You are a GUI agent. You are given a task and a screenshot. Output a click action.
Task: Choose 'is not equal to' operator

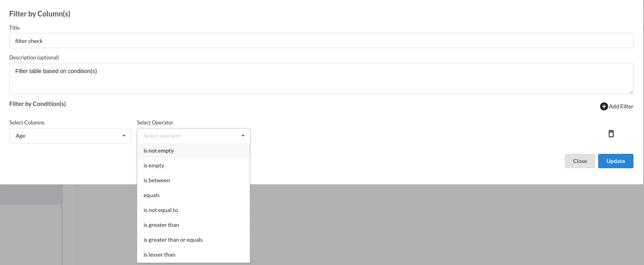193,210
